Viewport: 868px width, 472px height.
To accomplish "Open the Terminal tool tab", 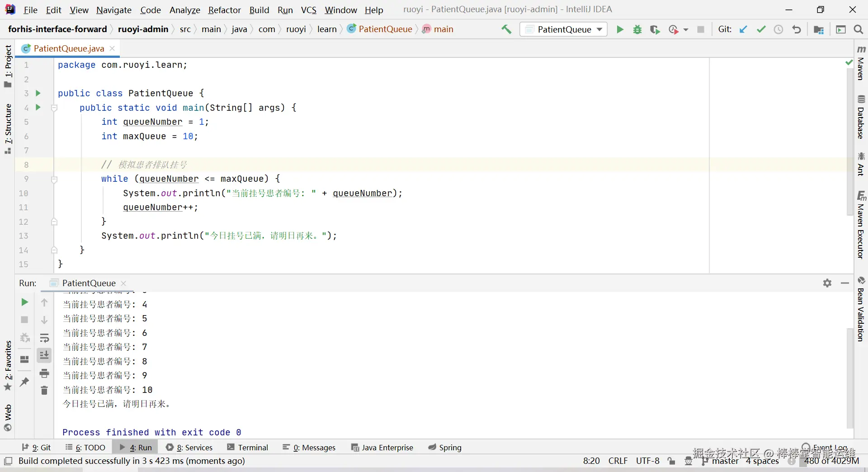I will 248,447.
